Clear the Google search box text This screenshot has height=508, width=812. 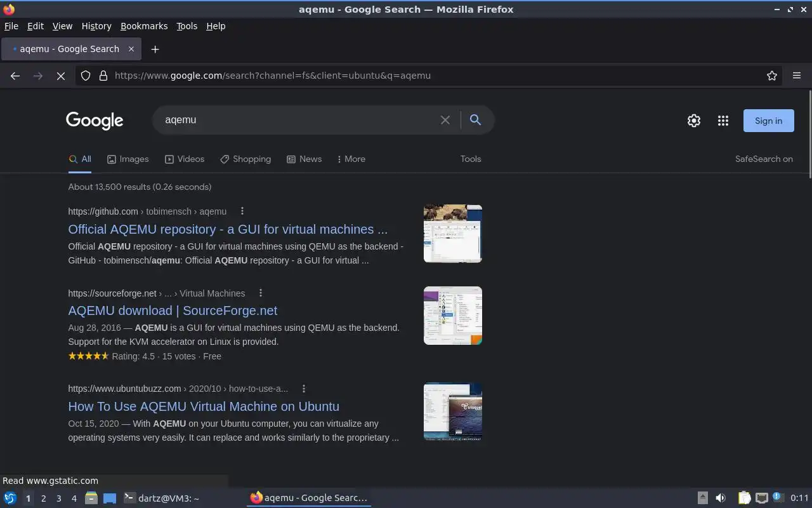(x=445, y=120)
